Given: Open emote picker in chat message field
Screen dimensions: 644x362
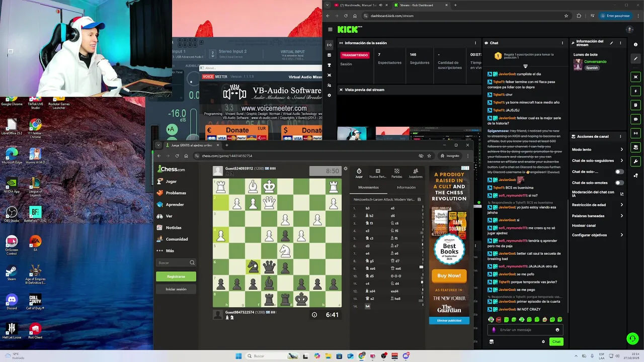Looking at the screenshot, I should point(557,330).
